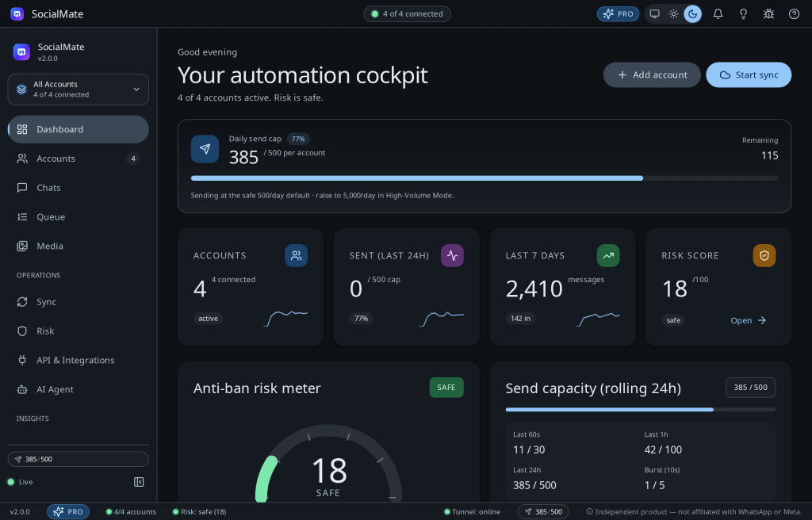812x520 pixels.
Task: Click the 'safe' badge in Risk Score card
Action: point(673,320)
